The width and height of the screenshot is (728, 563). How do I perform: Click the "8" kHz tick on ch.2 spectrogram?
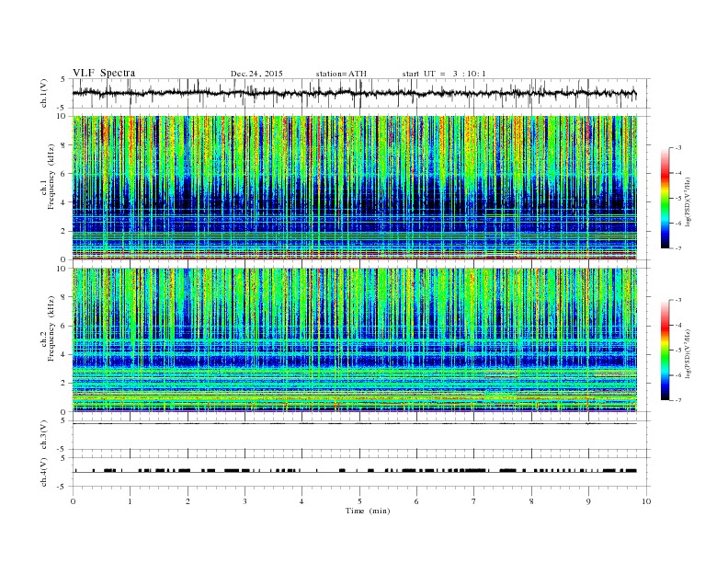(x=64, y=297)
